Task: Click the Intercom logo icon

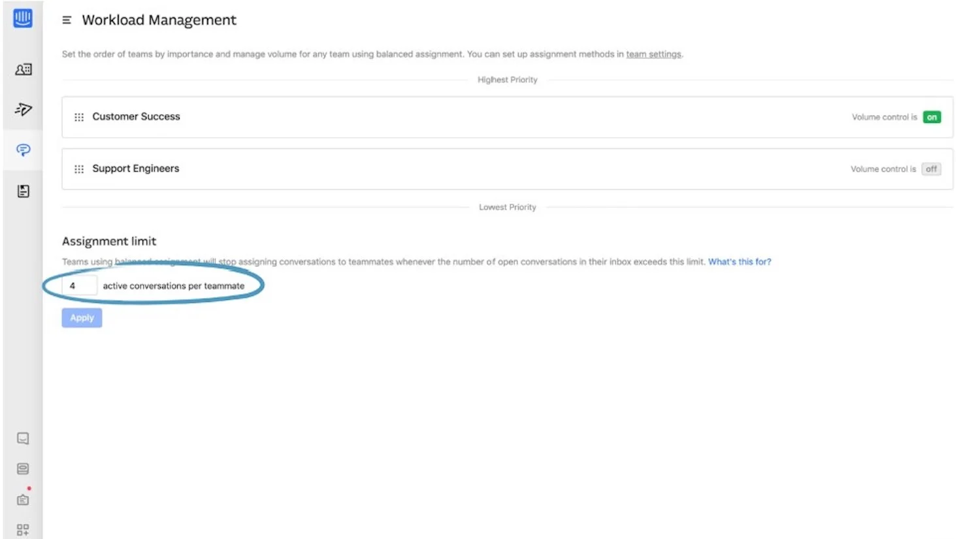Action: pyautogui.click(x=23, y=18)
